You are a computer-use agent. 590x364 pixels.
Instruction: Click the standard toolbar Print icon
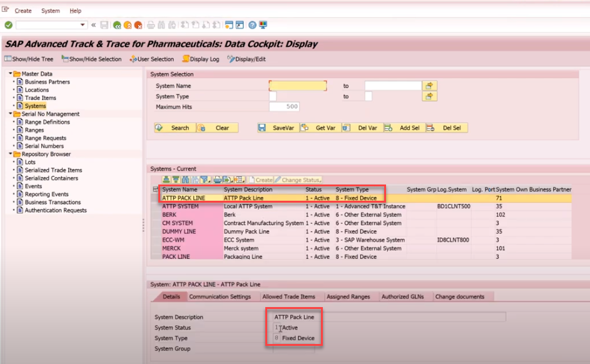click(151, 25)
